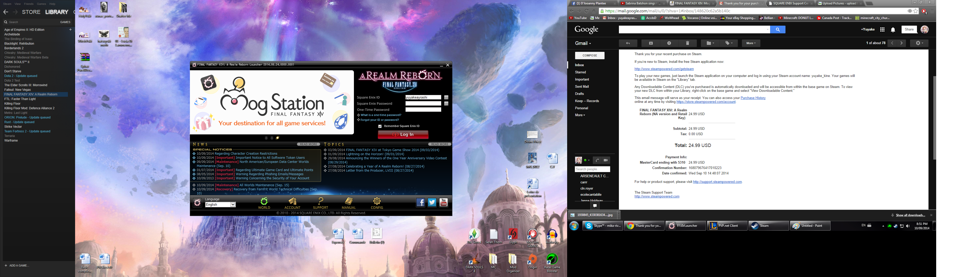The height and width of the screenshot is (277, 980).
Task: Go to newer email with left arrow
Action: (892, 43)
